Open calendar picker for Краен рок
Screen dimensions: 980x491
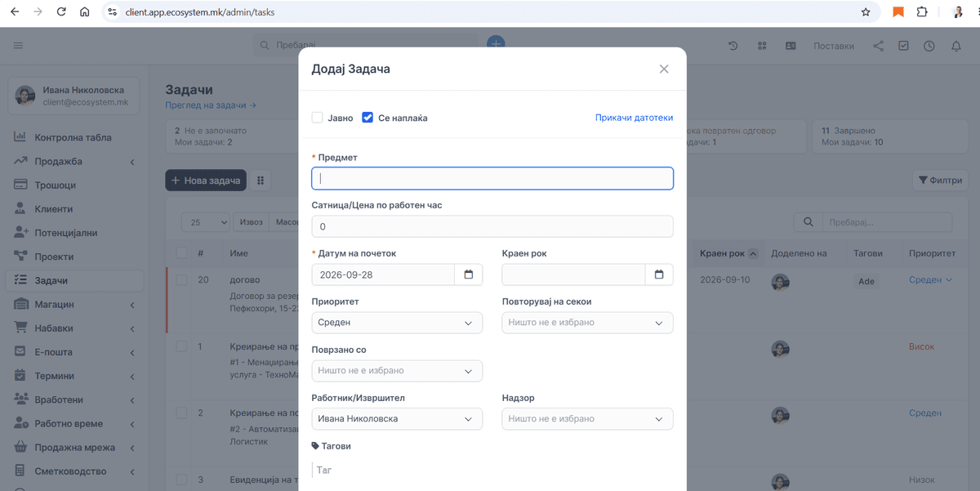(x=659, y=275)
